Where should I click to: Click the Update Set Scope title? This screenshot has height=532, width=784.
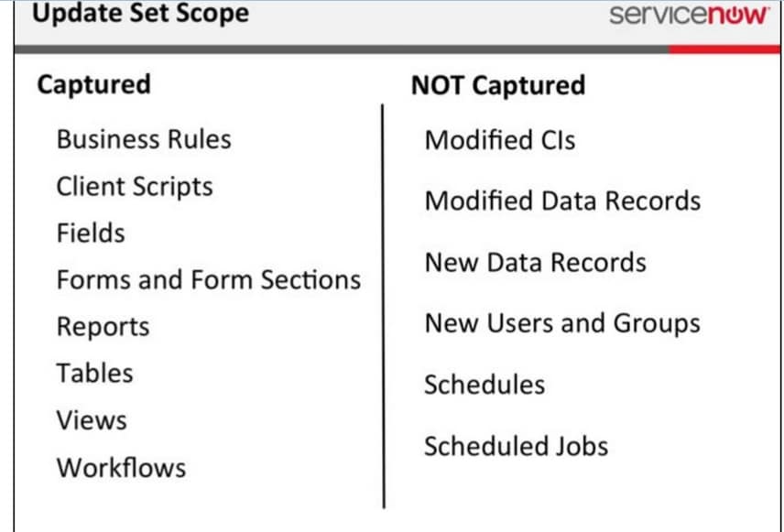pyautogui.click(x=140, y=13)
